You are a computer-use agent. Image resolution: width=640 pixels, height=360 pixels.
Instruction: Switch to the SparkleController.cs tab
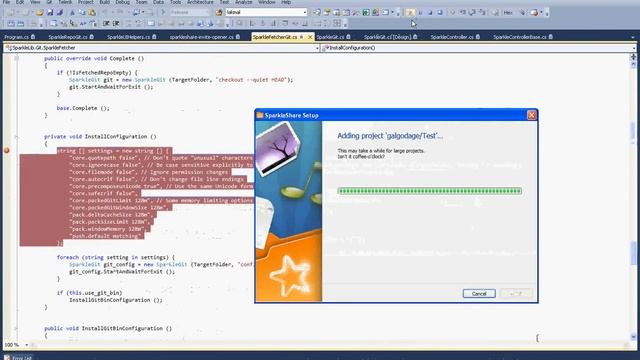click(455, 37)
